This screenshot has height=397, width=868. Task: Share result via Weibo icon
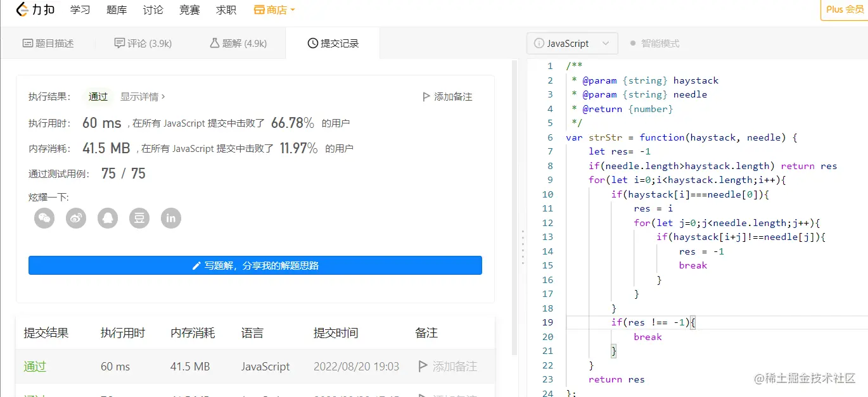[x=76, y=218]
